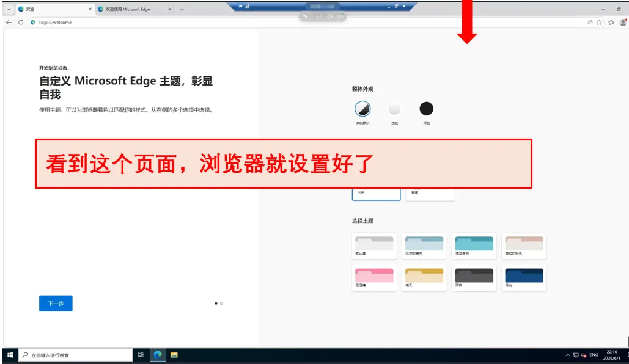Screen dimensions: 629x364
Task: Add this page to favorites star
Action: tap(599, 23)
